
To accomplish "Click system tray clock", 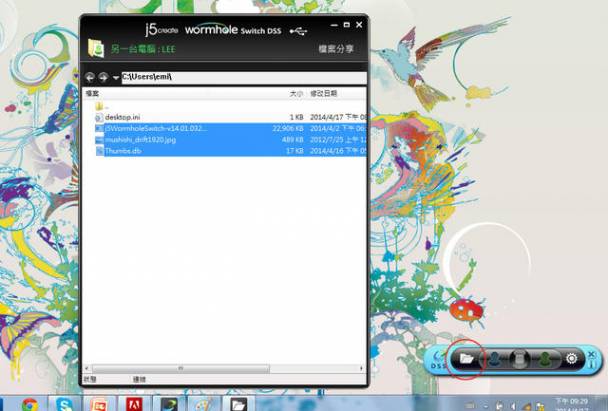I will pos(572,404).
